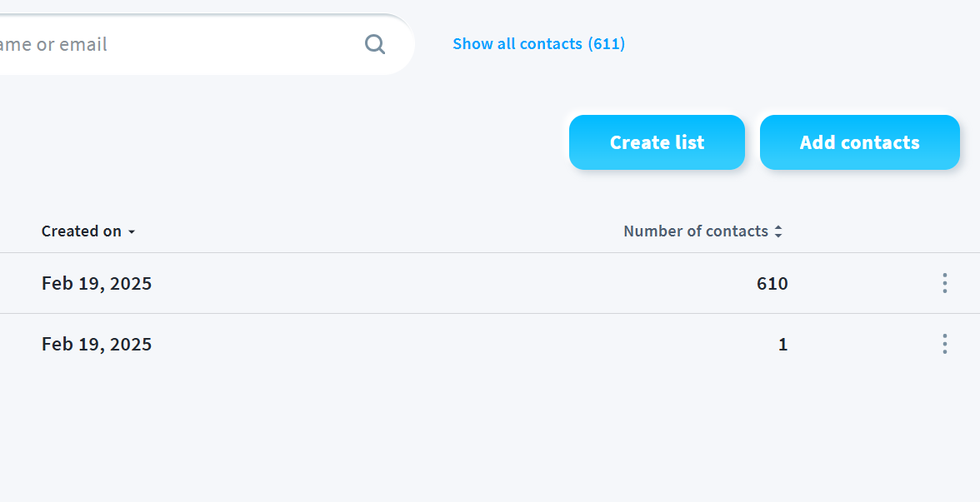This screenshot has width=980, height=502.
Task: Click the word 'list' on the Create button
Action: click(688, 142)
